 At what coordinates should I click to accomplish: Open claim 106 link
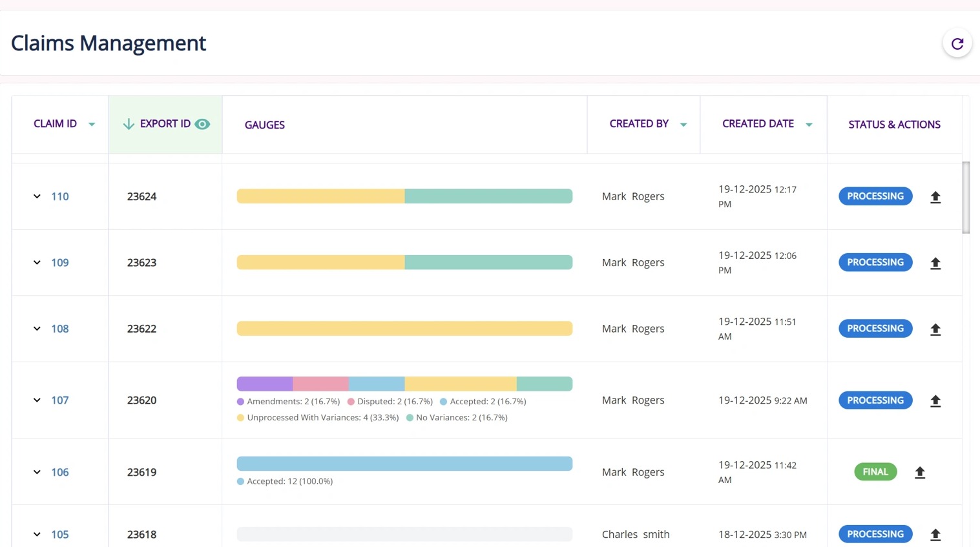tap(60, 472)
